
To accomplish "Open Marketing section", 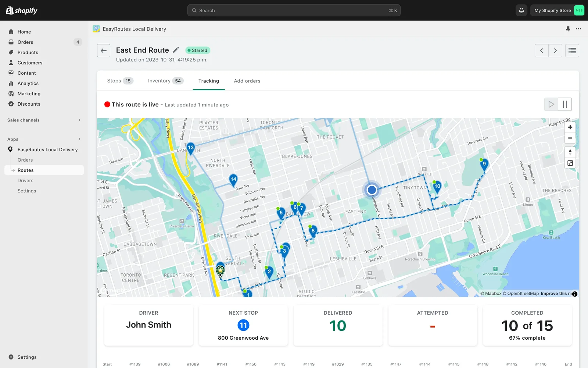I will click(x=29, y=93).
